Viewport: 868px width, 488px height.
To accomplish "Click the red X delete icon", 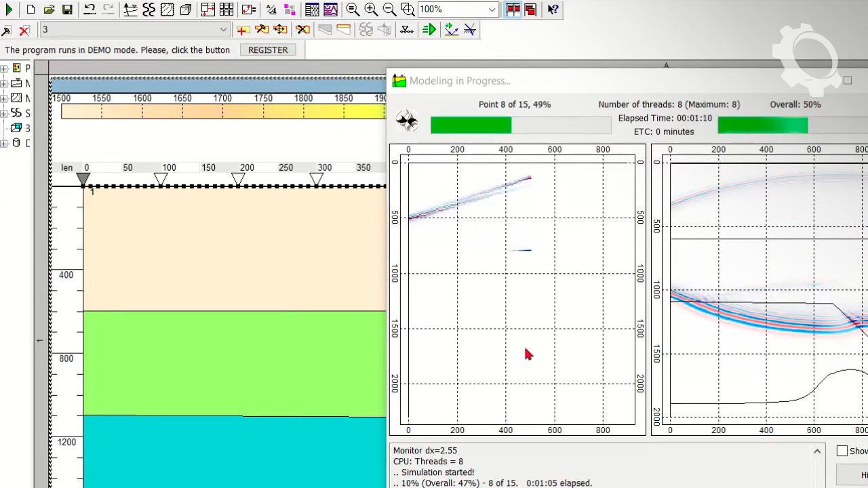I will 24,30.
